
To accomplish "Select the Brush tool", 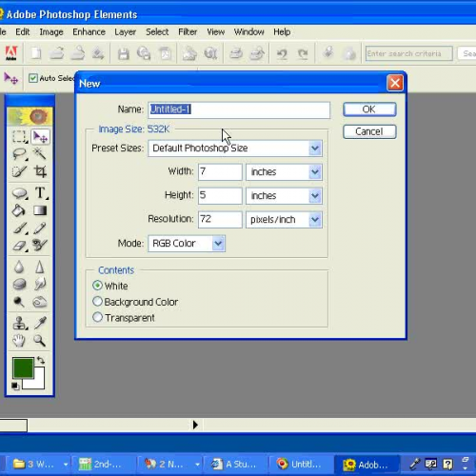I will coord(19,228).
